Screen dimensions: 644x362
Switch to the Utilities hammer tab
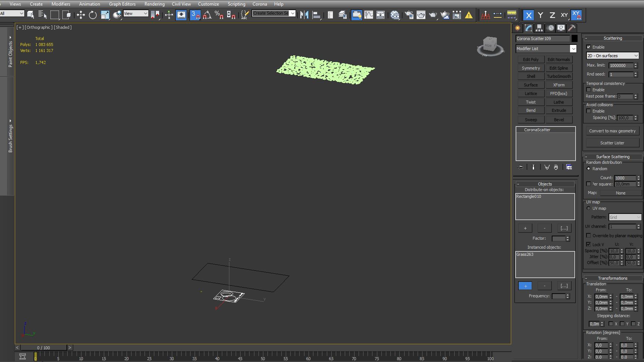[x=571, y=28]
